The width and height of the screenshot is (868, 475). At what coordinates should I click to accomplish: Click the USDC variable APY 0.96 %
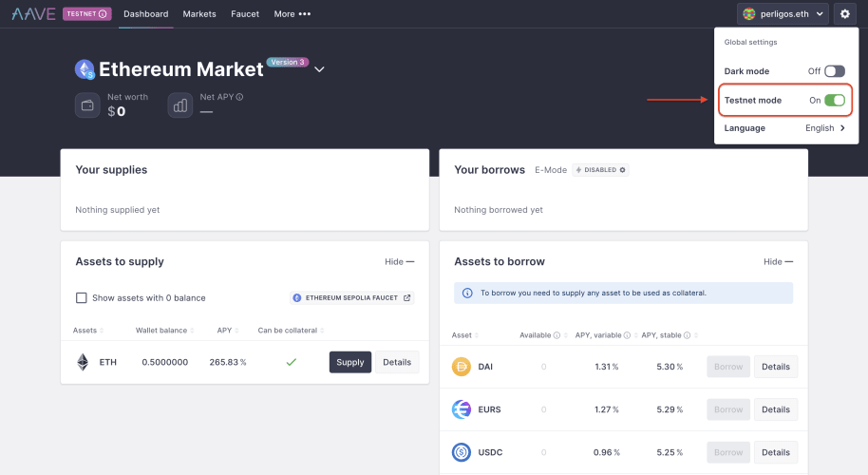point(607,452)
